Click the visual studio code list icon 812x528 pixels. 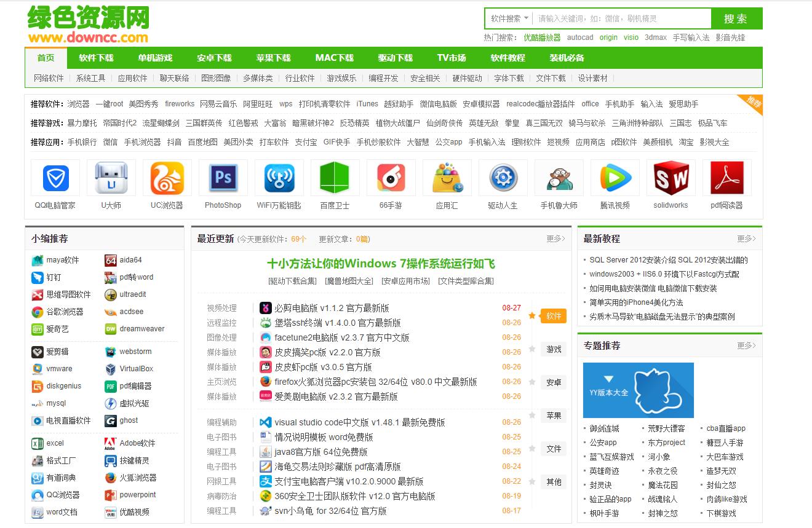266,422
